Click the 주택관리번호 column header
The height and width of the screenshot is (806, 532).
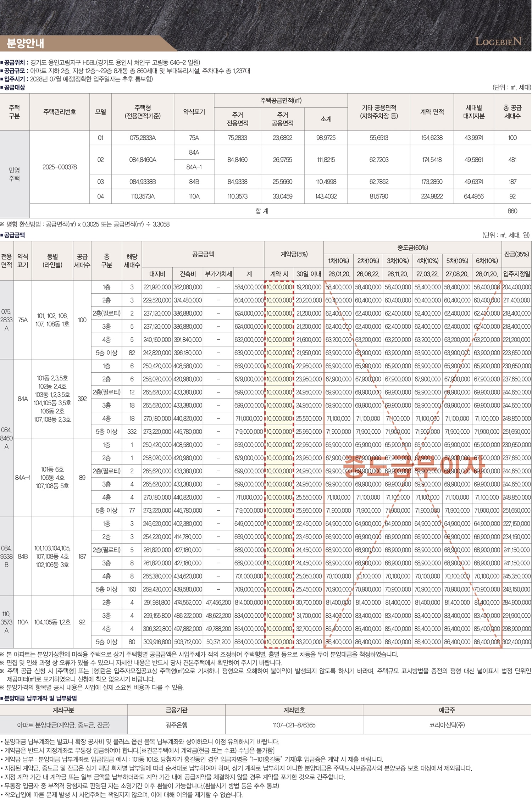point(60,112)
